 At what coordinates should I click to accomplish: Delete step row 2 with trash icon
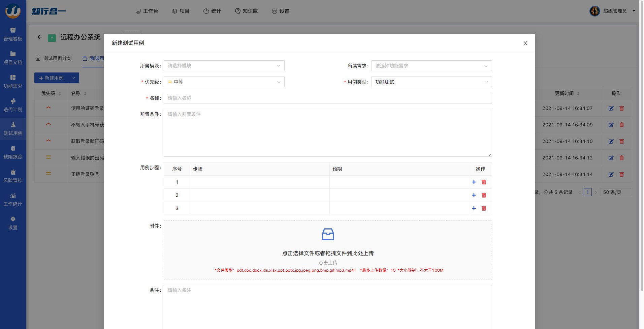pos(484,195)
